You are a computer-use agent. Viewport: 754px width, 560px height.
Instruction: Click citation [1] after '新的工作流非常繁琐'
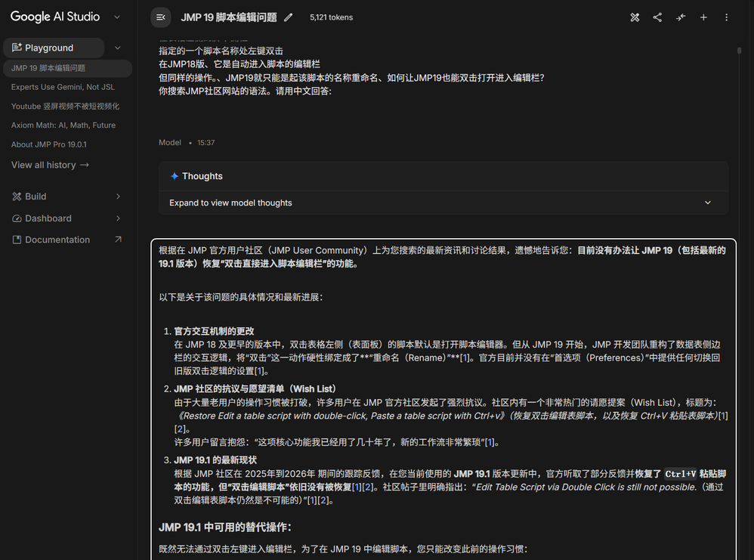[490, 442]
